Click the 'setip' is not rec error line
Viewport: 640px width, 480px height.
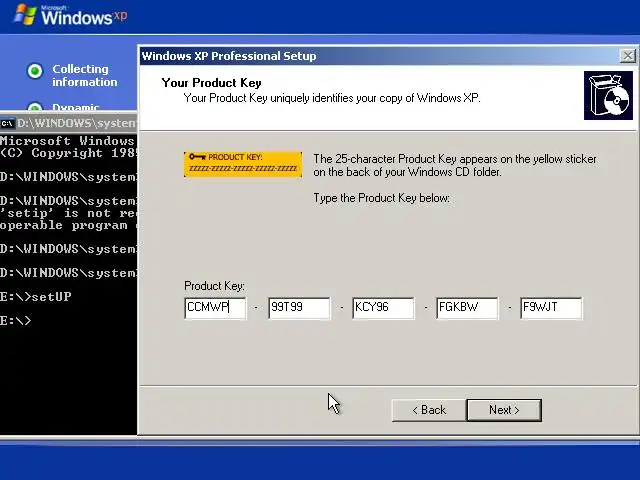[x=69, y=213]
